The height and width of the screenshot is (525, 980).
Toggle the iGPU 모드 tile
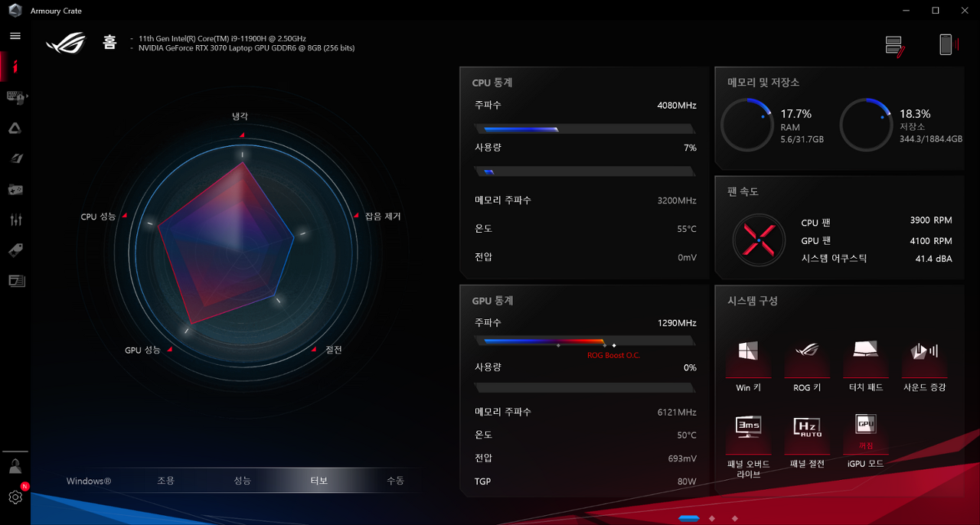coord(866,441)
